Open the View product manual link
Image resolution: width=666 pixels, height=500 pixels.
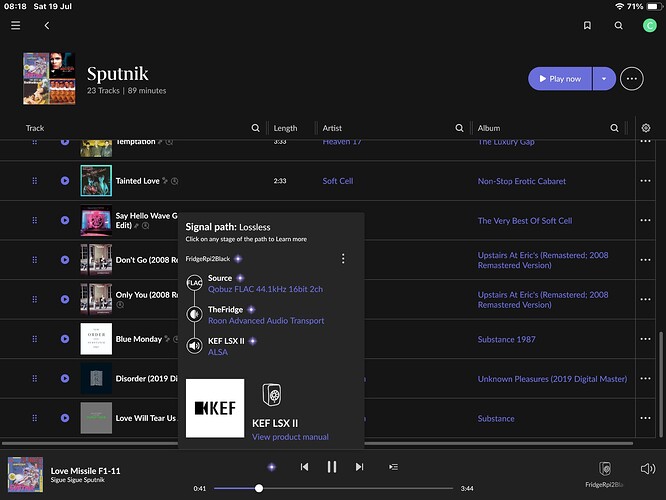pos(290,437)
